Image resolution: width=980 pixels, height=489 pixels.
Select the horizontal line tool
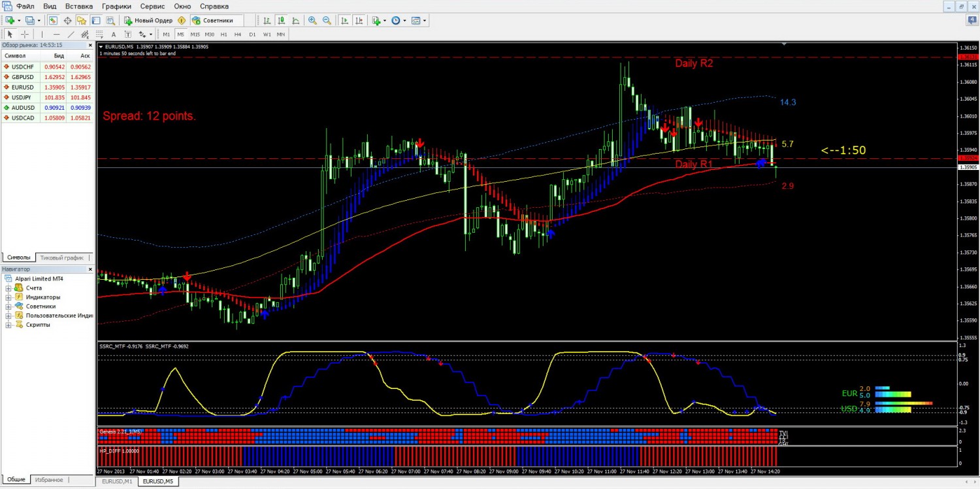click(x=56, y=34)
